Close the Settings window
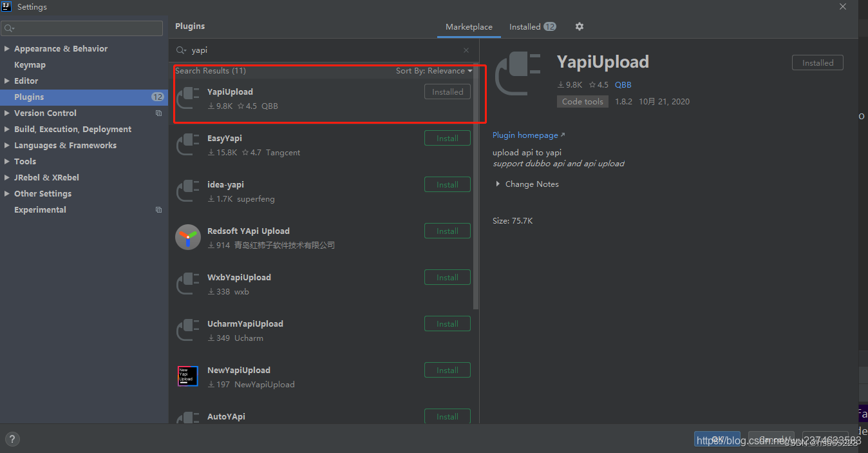This screenshot has height=453, width=868. point(843,6)
